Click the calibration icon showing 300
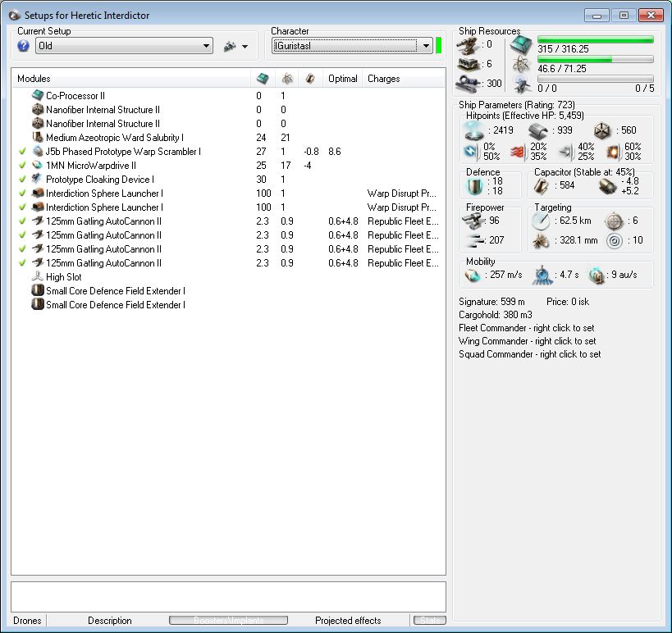Image resolution: width=672 pixels, height=633 pixels. pos(468,84)
